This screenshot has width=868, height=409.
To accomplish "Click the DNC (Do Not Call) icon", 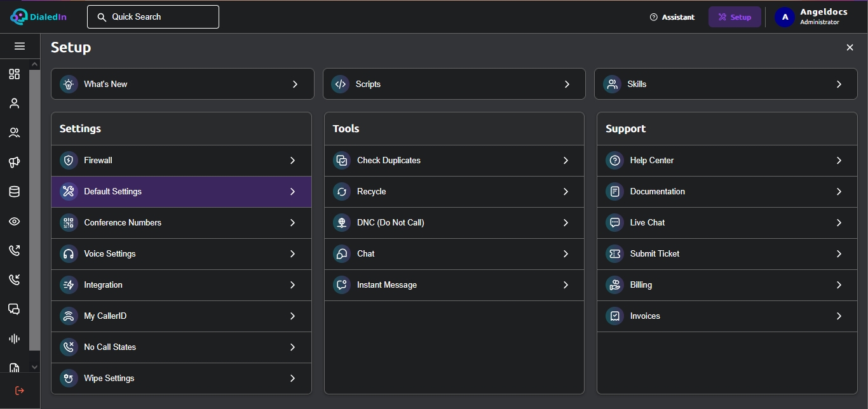I will point(342,223).
